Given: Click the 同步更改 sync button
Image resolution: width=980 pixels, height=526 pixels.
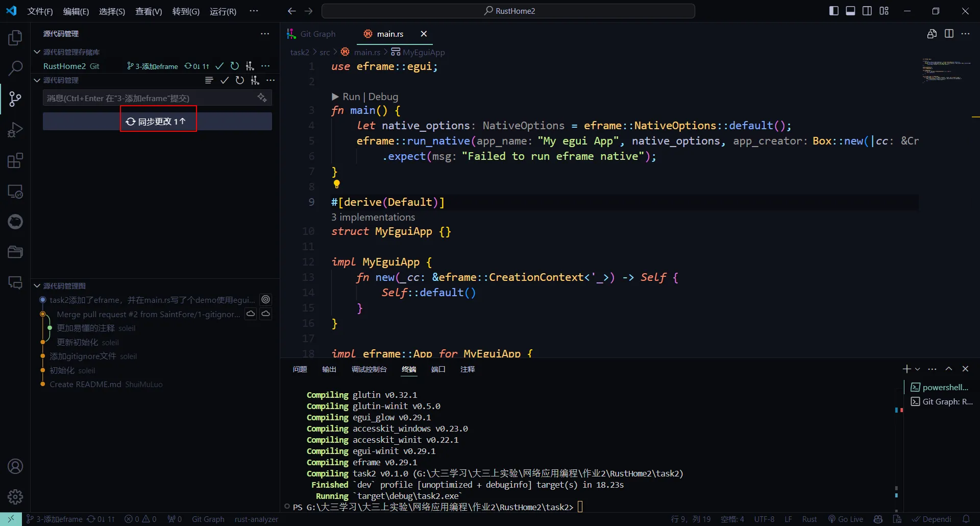Looking at the screenshot, I should (157, 121).
